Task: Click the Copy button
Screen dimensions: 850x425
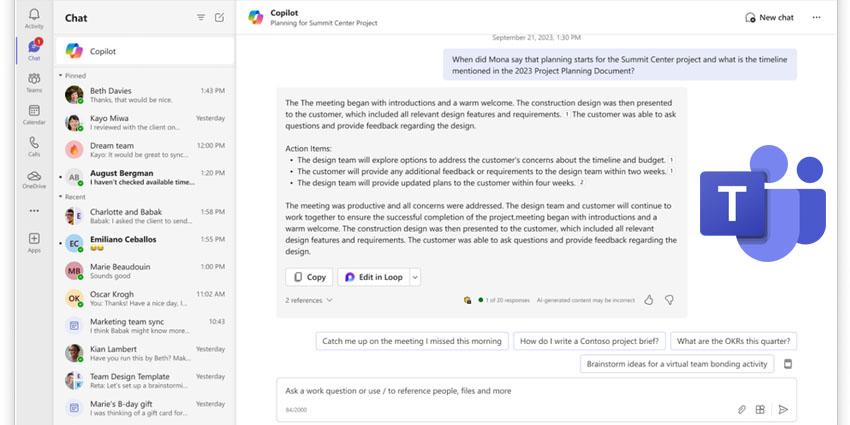Action: [x=310, y=277]
